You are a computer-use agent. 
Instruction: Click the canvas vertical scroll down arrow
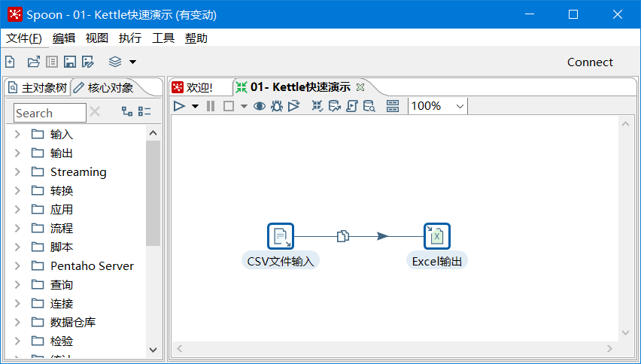(x=625, y=332)
